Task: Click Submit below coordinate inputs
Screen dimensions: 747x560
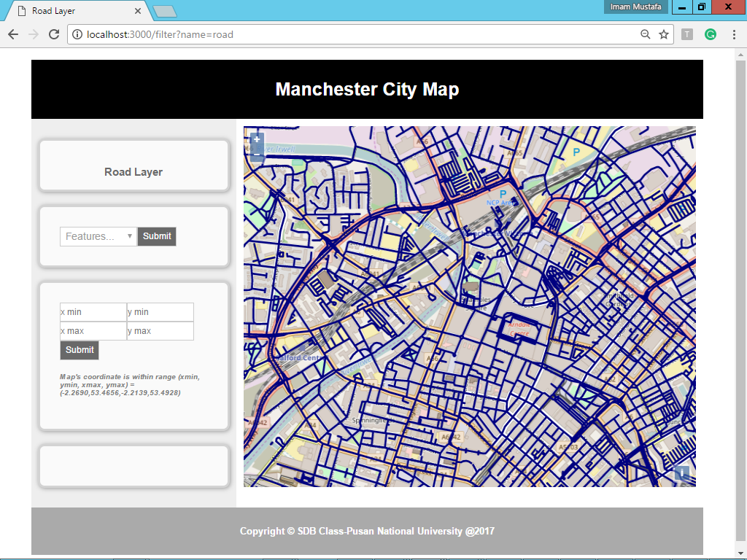Action: 80,350
